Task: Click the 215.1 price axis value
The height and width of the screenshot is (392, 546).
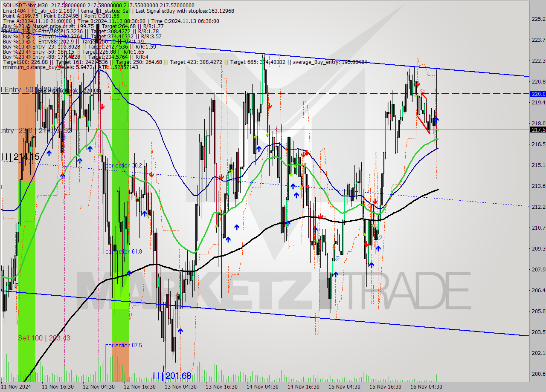Action: tap(538, 165)
